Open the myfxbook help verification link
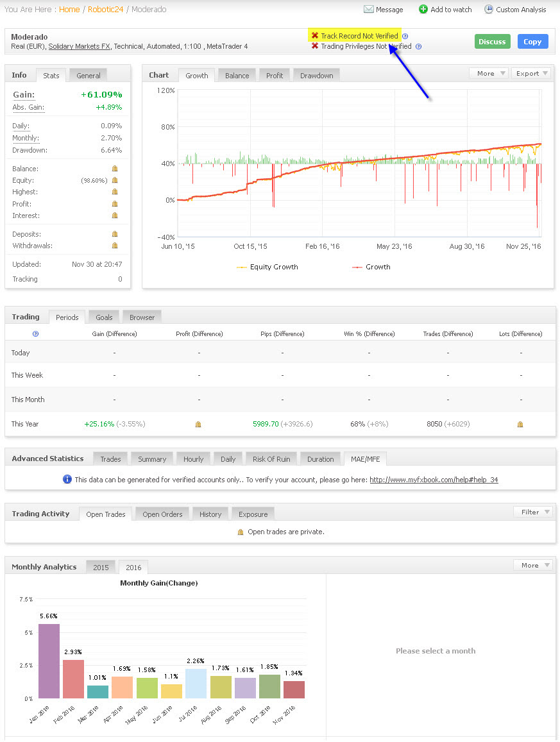 click(x=434, y=479)
